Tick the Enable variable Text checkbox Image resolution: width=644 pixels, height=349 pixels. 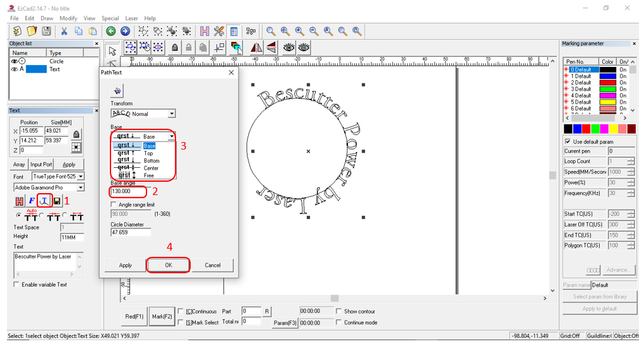16,284
